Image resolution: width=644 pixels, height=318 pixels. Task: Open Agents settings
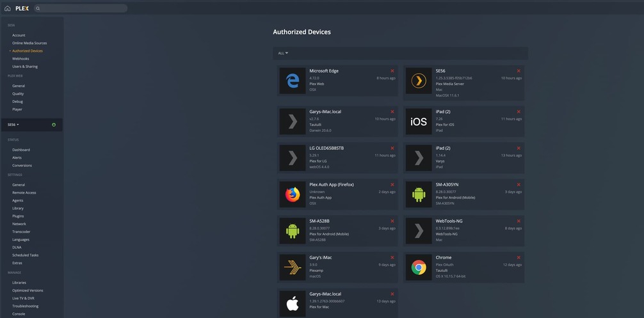click(18, 201)
